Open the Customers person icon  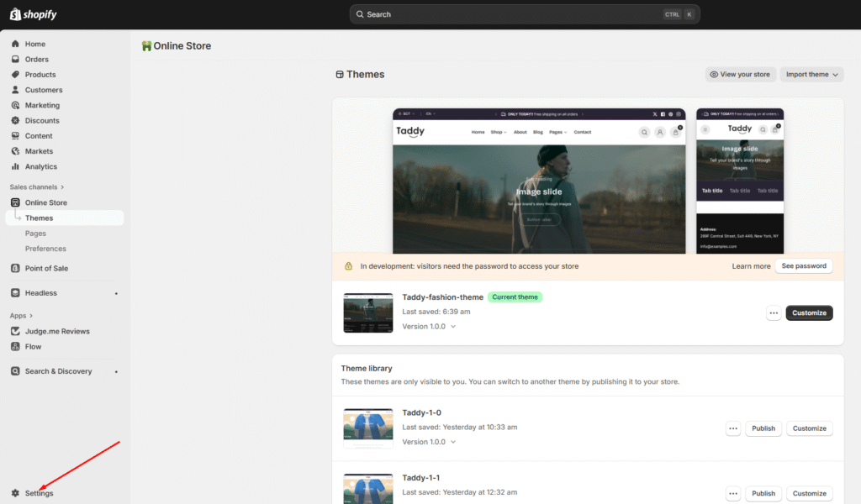(15, 90)
